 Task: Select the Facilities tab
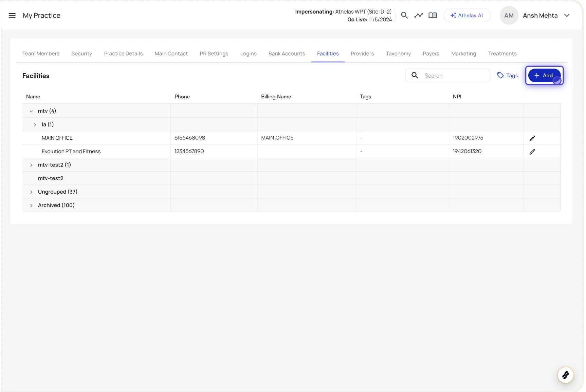click(x=328, y=54)
